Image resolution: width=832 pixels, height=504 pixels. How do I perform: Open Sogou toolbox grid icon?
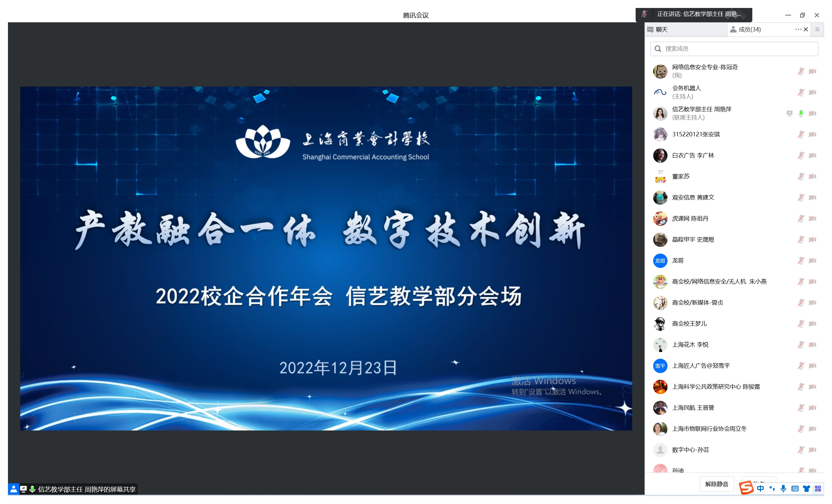tap(817, 488)
